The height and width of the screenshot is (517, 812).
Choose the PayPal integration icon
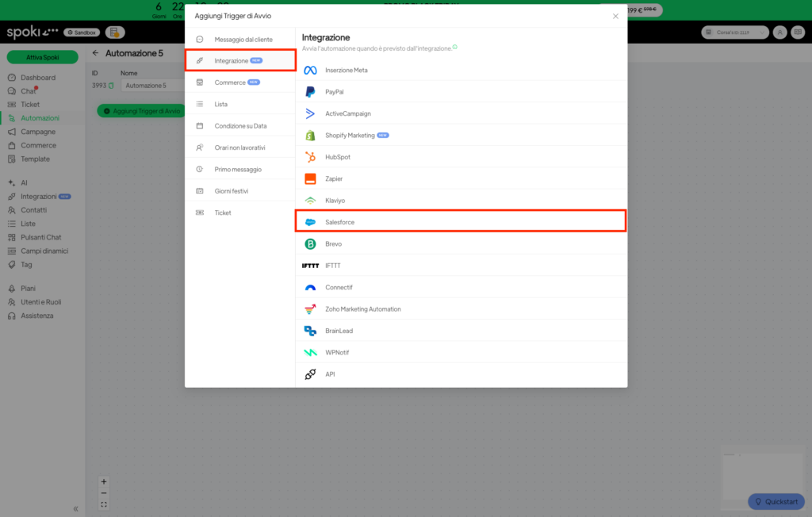[310, 92]
